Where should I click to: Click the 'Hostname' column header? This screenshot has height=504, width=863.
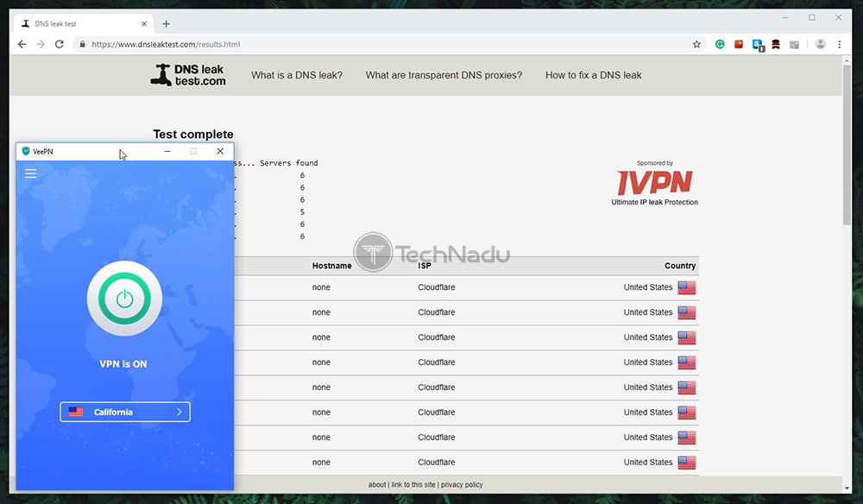coord(332,266)
